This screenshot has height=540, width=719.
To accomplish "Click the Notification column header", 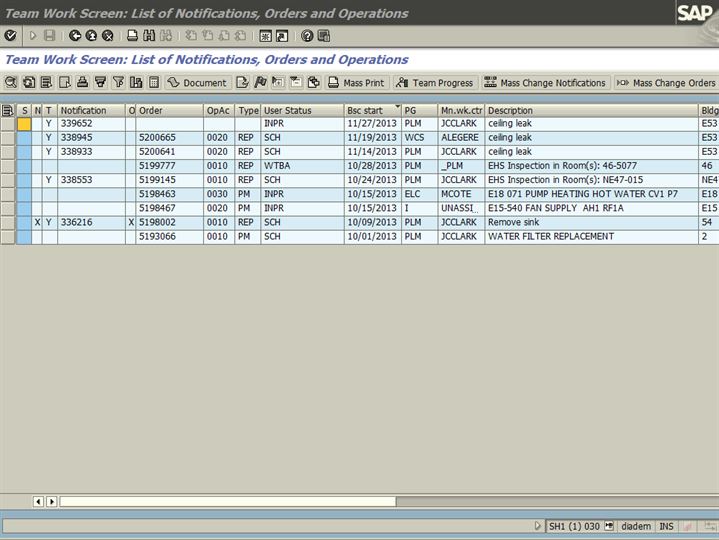I will coord(90,110).
